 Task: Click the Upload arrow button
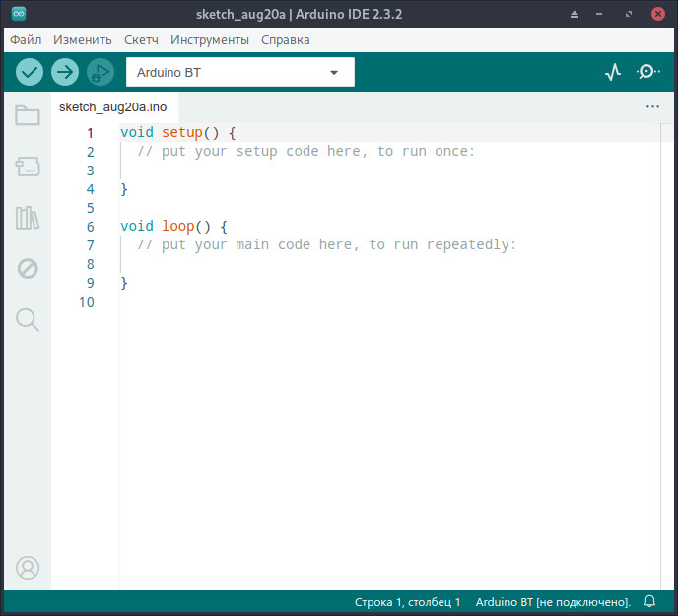(65, 72)
